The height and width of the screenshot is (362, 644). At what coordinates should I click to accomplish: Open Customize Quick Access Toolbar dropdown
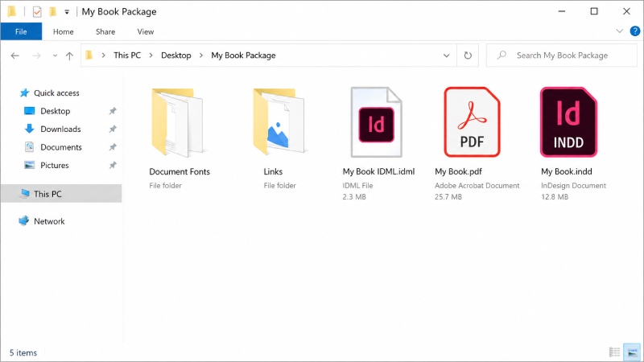[67, 12]
